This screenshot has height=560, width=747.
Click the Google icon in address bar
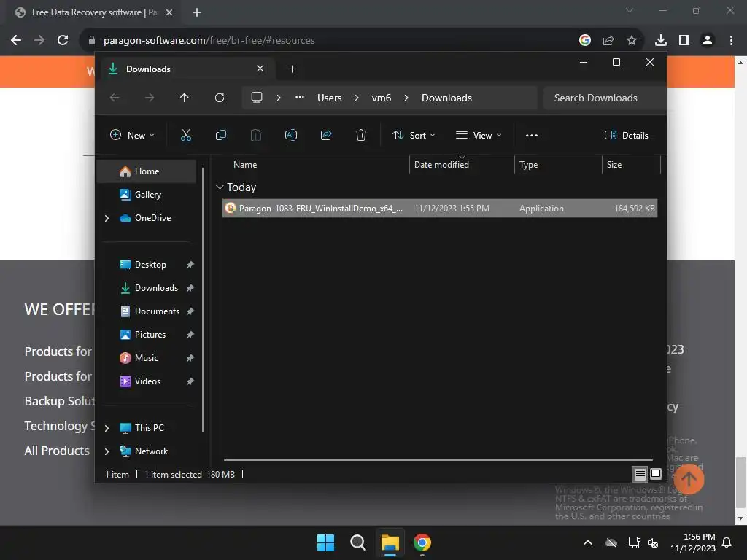(x=585, y=40)
